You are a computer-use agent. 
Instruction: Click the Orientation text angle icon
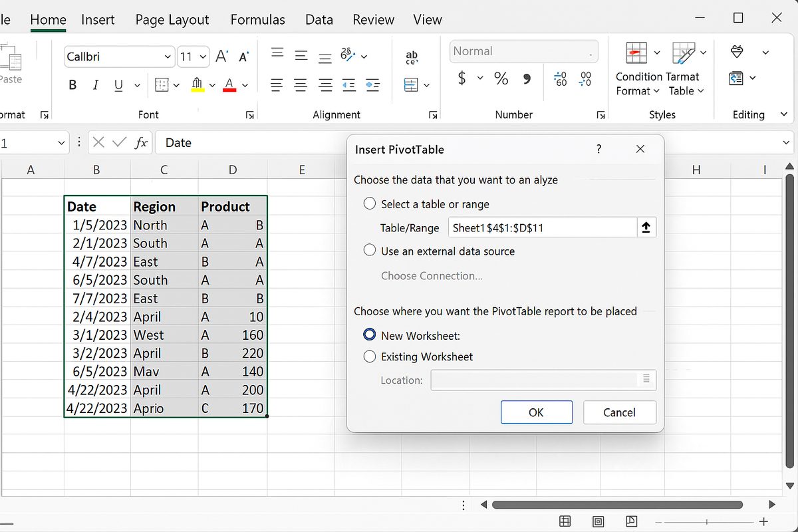point(348,55)
